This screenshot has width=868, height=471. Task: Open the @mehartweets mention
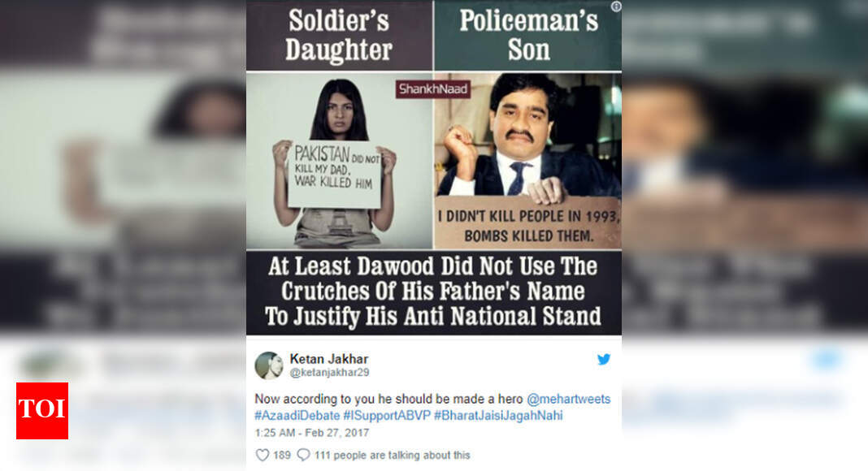click(569, 400)
